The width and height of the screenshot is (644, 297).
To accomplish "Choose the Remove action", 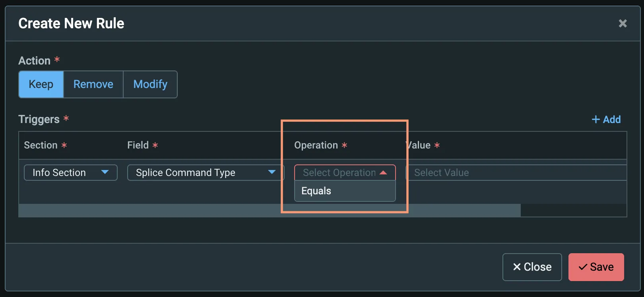I will click(x=93, y=84).
